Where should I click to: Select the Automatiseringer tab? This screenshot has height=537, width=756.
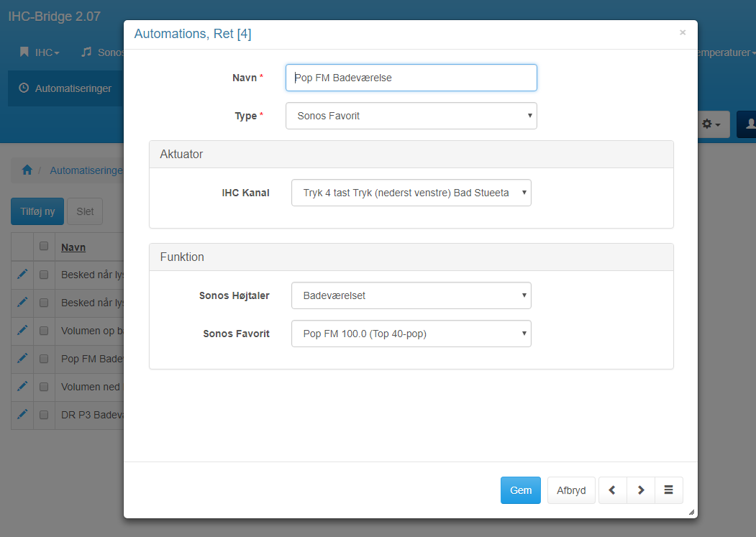tap(65, 88)
